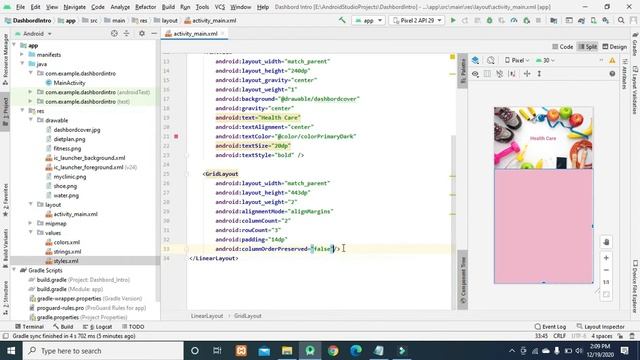Toggle View Options eye icon in preview

pyautogui.click(x=476, y=73)
